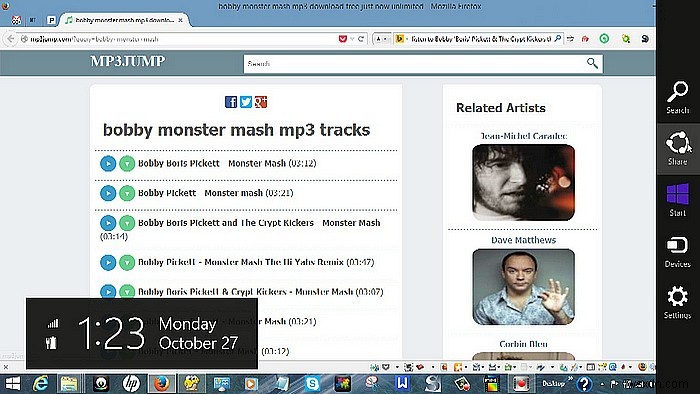The height and width of the screenshot is (394, 700).
Task: Switch to Firefox on the taskbar
Action: [x=161, y=384]
